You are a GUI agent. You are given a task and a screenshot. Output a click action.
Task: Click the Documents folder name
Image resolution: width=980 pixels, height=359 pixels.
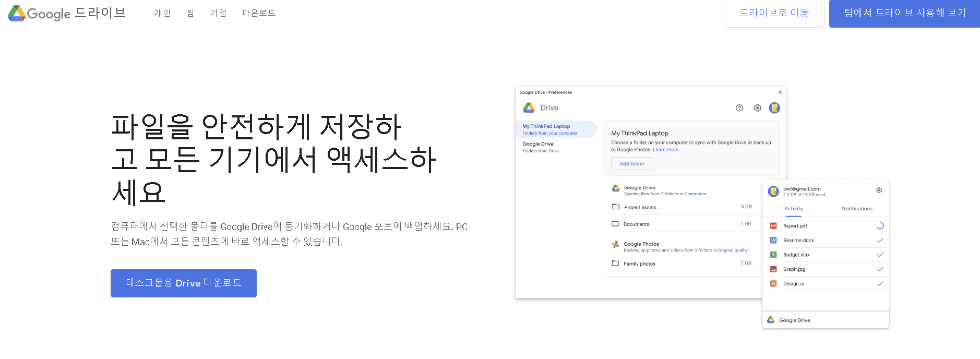click(x=636, y=224)
